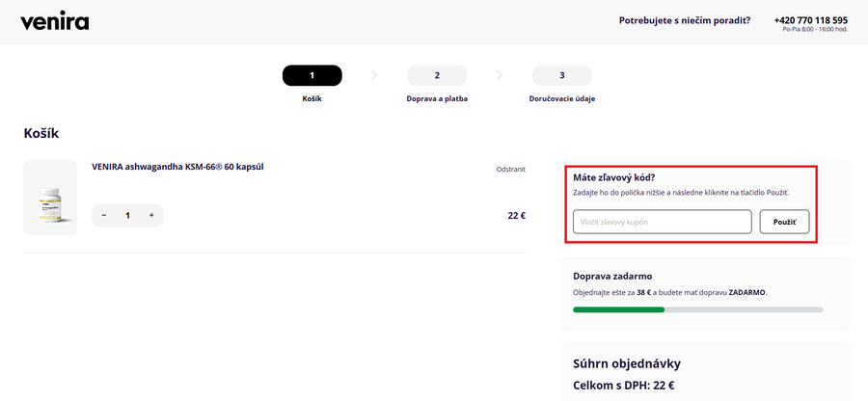Click the free shipping progress bar

point(697,309)
